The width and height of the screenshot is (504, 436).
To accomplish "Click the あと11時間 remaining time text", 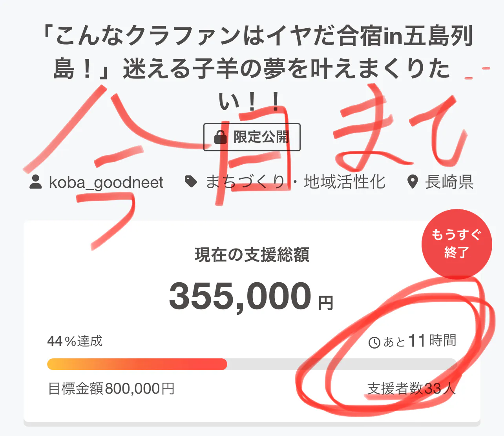I will tap(420, 341).
